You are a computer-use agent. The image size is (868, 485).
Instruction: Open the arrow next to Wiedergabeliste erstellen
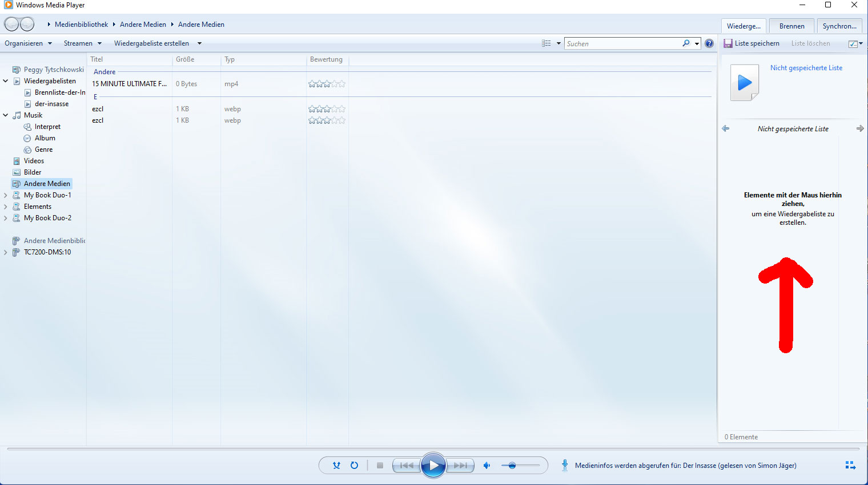(199, 43)
